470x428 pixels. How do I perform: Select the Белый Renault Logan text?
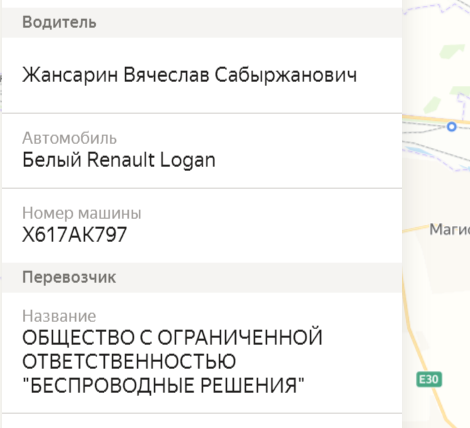point(119,160)
